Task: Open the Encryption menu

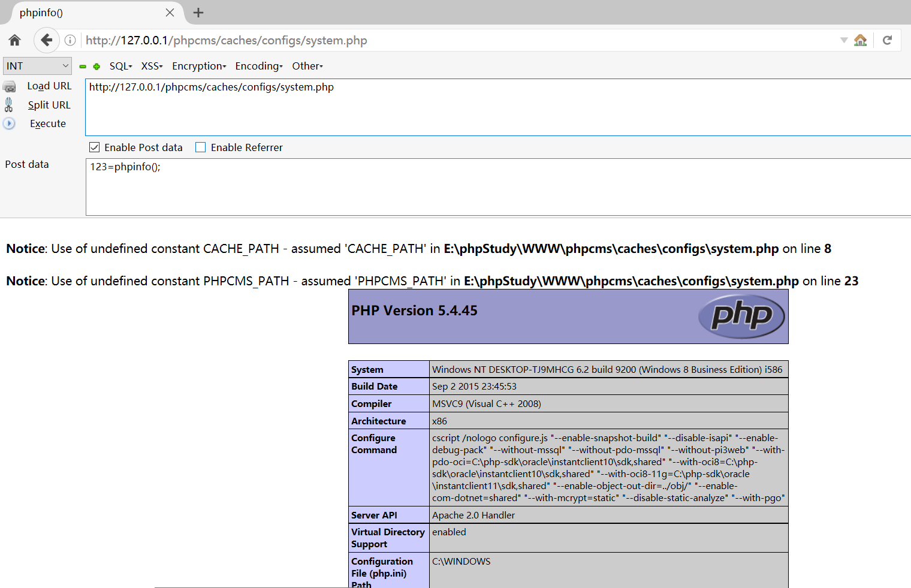Action: [199, 66]
